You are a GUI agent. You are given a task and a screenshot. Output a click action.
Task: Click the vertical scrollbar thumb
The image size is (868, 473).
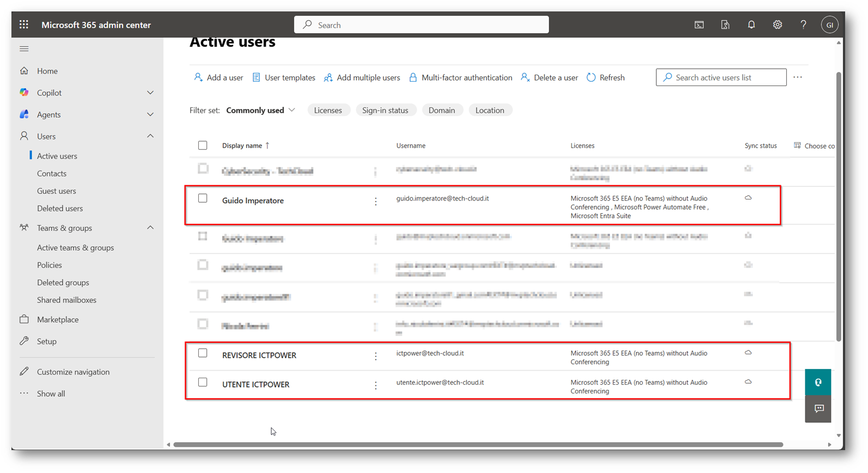click(839, 206)
